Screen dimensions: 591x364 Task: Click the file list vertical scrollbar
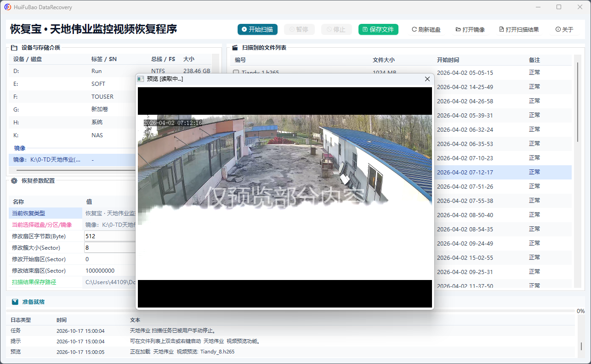(578, 101)
